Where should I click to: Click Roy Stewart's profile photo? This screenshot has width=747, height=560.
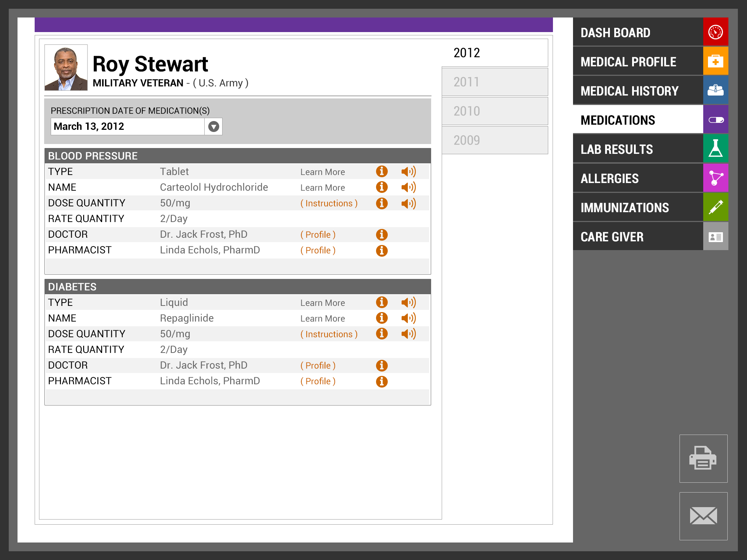coord(66,68)
